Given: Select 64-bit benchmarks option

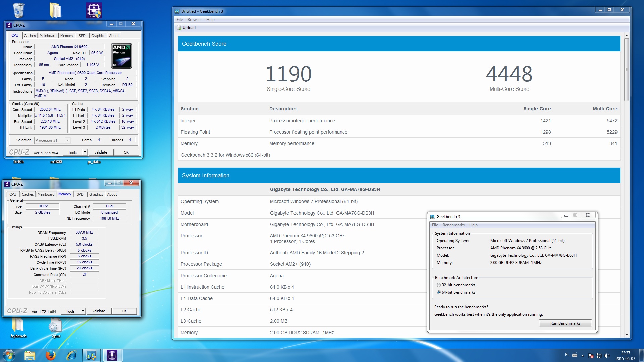Looking at the screenshot, I should pos(456,292).
